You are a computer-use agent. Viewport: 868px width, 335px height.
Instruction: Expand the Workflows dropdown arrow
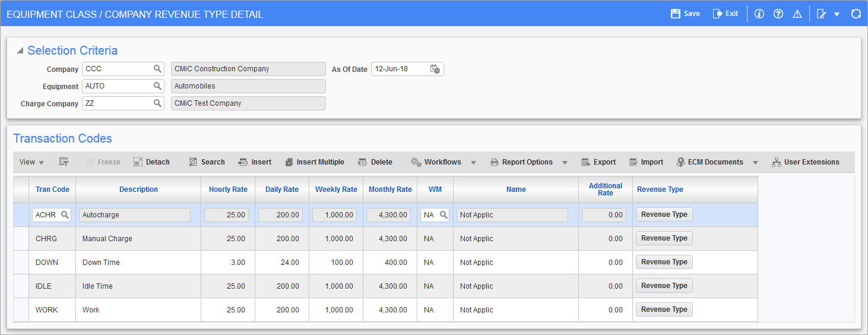coord(474,163)
